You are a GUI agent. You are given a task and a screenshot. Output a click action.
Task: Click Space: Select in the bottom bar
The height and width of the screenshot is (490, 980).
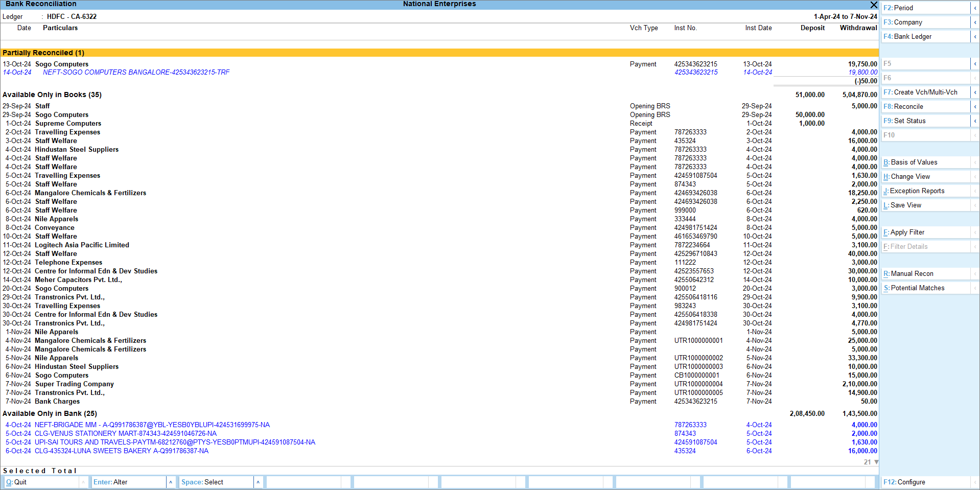216,482
